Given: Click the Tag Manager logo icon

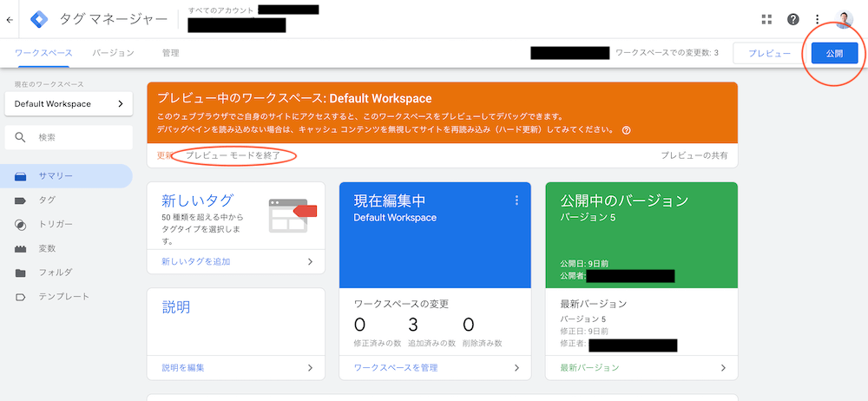Looking at the screenshot, I should point(39,19).
